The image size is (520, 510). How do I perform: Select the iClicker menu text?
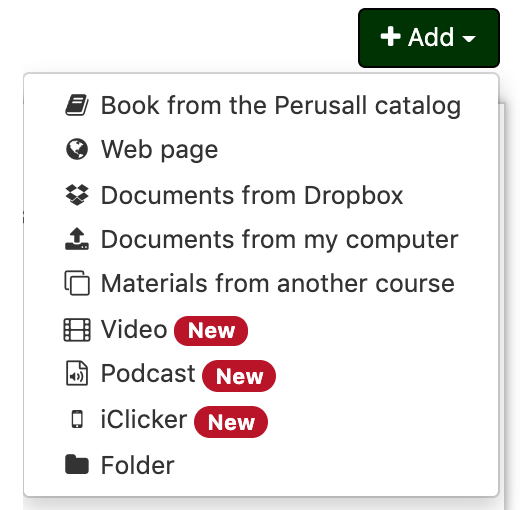click(144, 419)
